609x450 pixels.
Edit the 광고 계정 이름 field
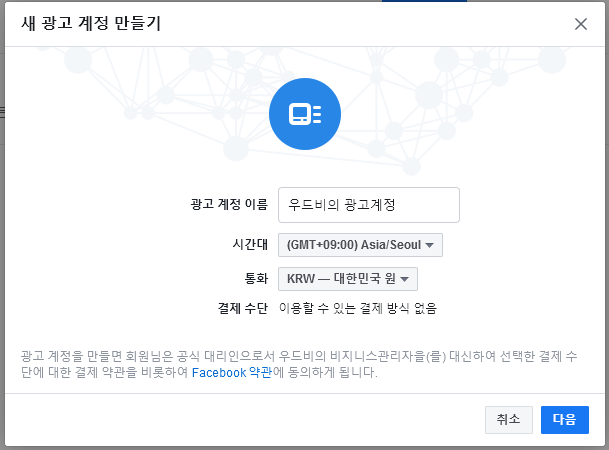[369, 205]
